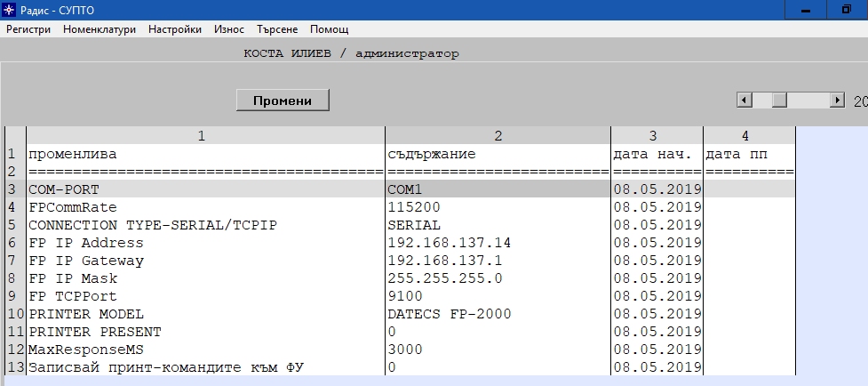Click the scrollbar left arrow
Image resolution: width=868 pixels, height=386 pixels.
(745, 101)
